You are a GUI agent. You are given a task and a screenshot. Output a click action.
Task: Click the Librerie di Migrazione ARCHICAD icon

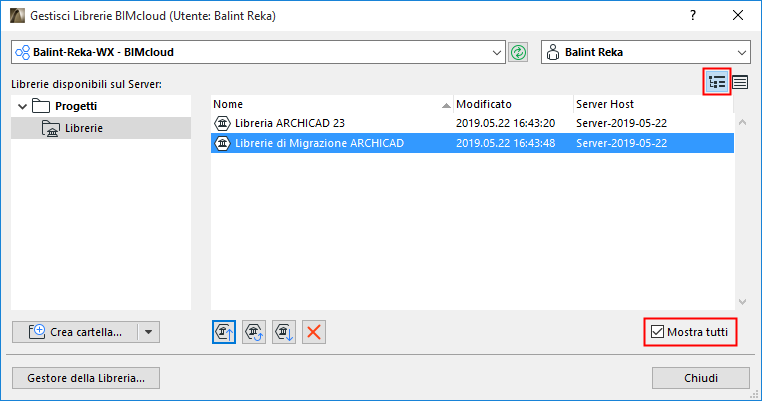pos(223,143)
